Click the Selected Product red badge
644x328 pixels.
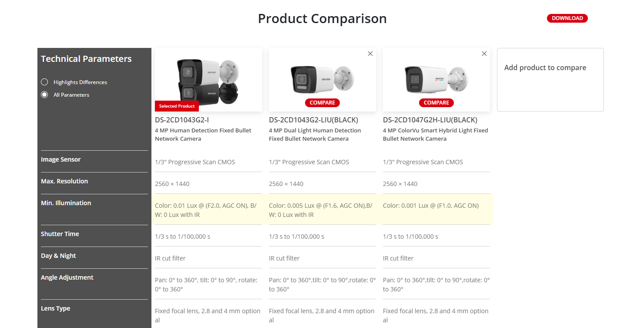[x=177, y=106]
